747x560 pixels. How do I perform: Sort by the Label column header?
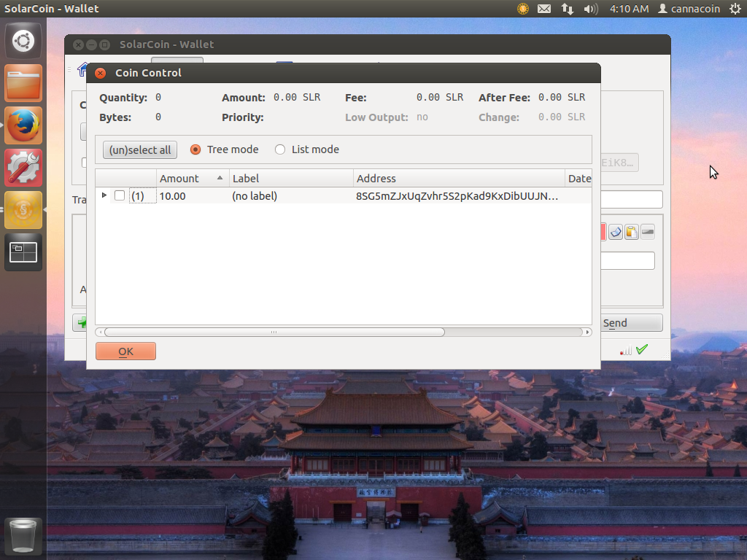coord(291,178)
